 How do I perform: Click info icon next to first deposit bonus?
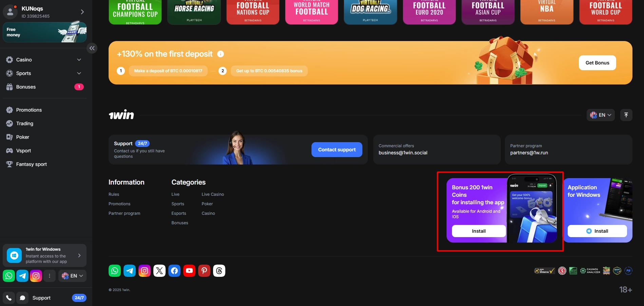coord(221,54)
